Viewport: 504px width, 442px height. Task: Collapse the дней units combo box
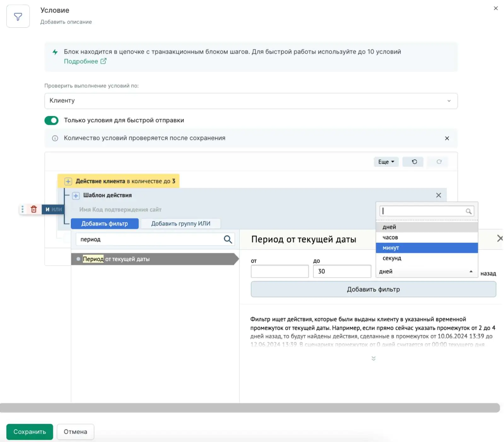(x=427, y=271)
